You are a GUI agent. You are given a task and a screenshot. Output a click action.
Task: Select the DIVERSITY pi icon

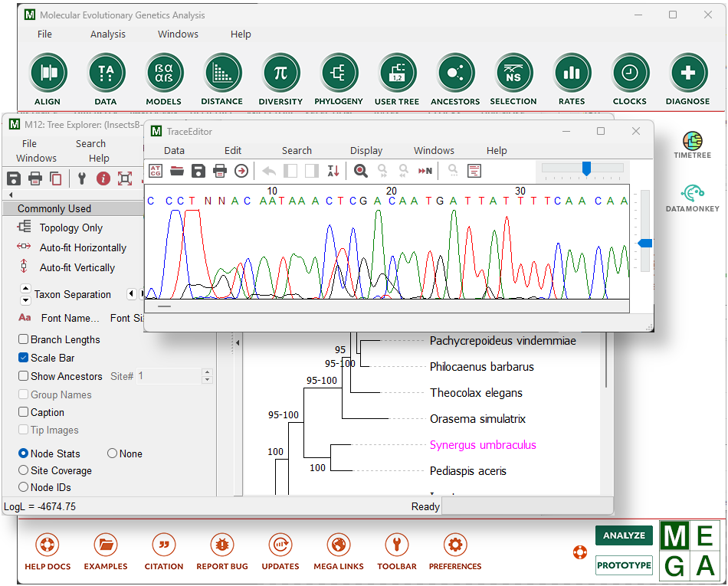click(280, 73)
